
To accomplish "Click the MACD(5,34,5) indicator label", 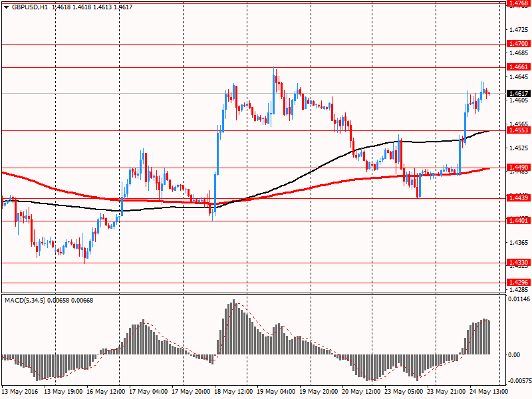I will tap(25, 301).
